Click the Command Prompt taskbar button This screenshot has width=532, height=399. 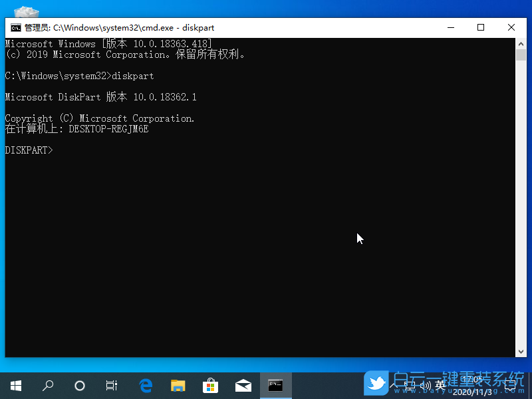[x=275, y=385]
